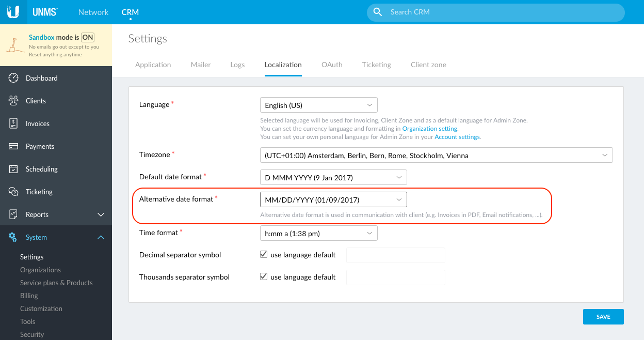Open Dashboard via its gauge icon

[13, 78]
